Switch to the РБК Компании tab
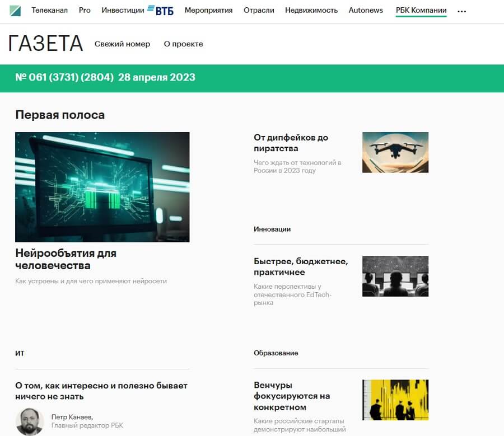504x436 pixels. (x=421, y=10)
